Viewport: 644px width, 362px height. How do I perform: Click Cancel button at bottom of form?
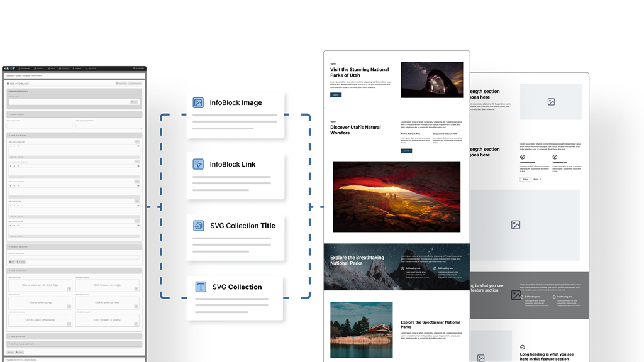click(x=19, y=352)
